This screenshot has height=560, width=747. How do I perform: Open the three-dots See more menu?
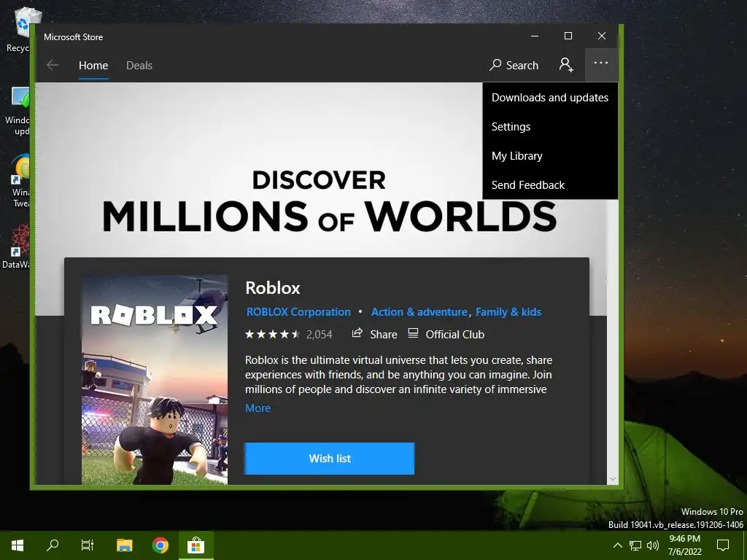tap(601, 63)
